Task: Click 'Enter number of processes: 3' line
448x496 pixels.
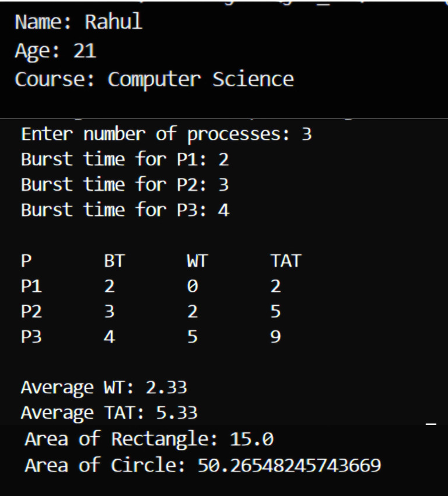Action: [166, 135]
